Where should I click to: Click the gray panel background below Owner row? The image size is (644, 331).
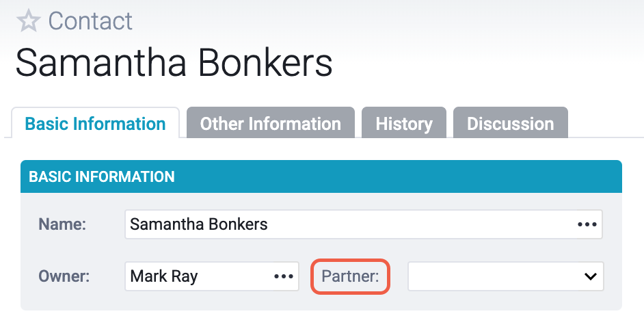pos(321,302)
